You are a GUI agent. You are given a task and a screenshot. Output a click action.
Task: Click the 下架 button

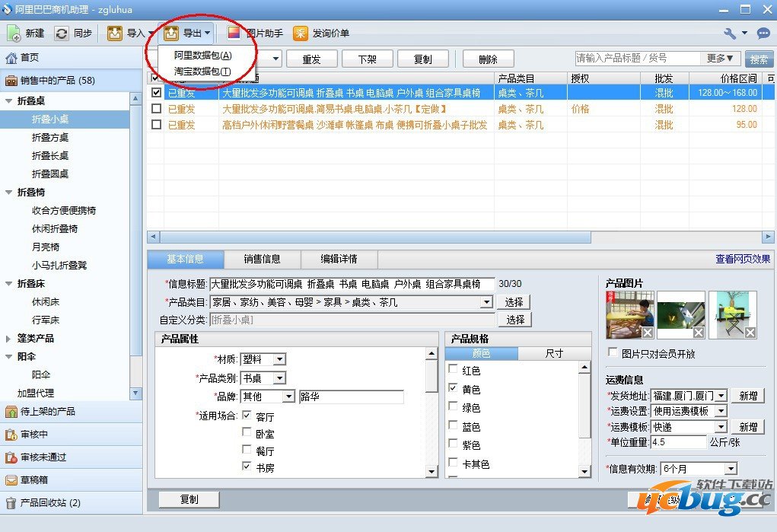coord(368,59)
